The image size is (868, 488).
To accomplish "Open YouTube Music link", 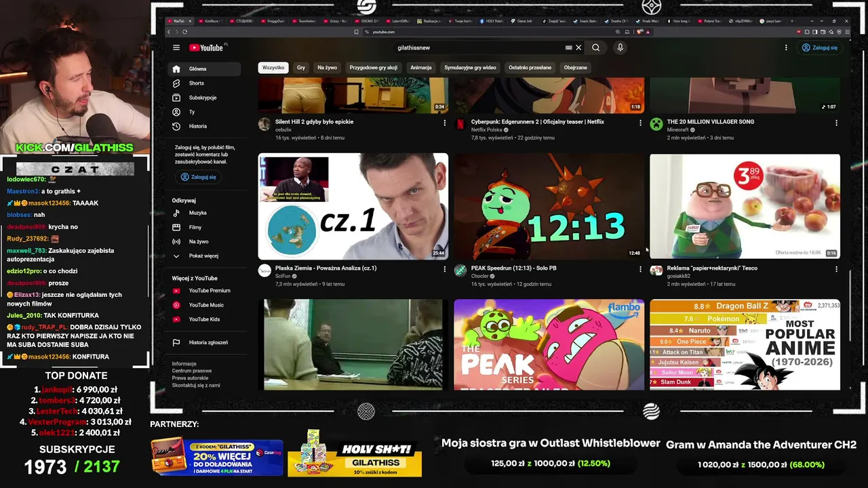I will pos(204,305).
